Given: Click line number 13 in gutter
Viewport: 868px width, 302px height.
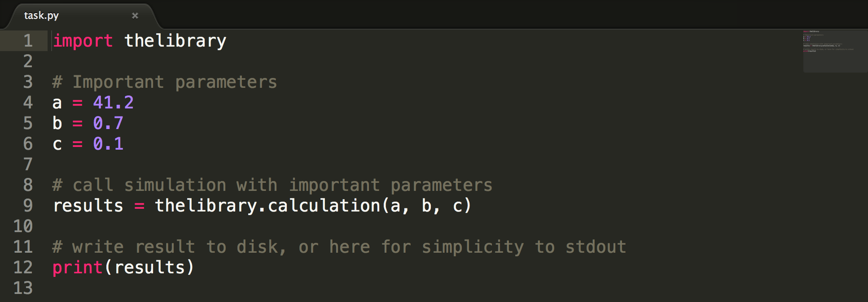Looking at the screenshot, I should coord(23,288).
